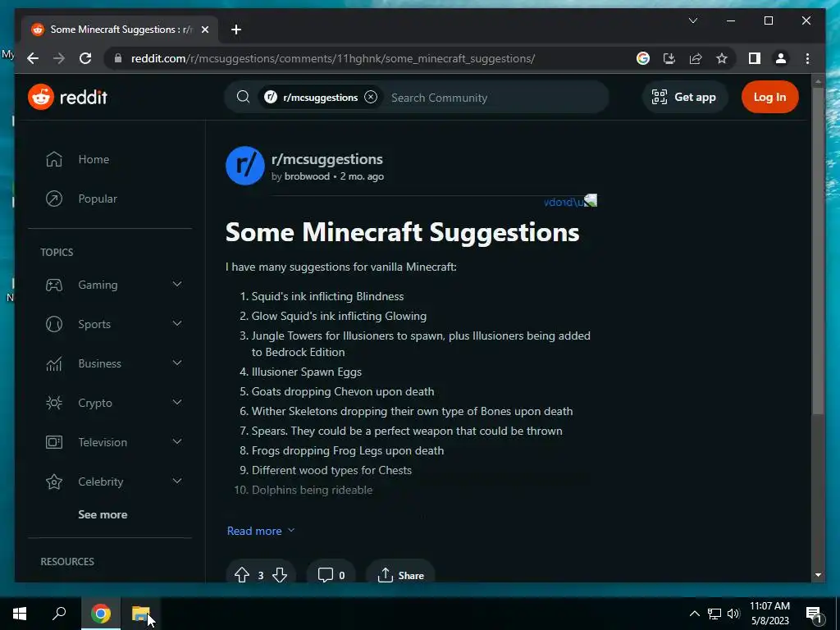
Task: Open the Chrome three-dot menu
Action: [x=807, y=58]
